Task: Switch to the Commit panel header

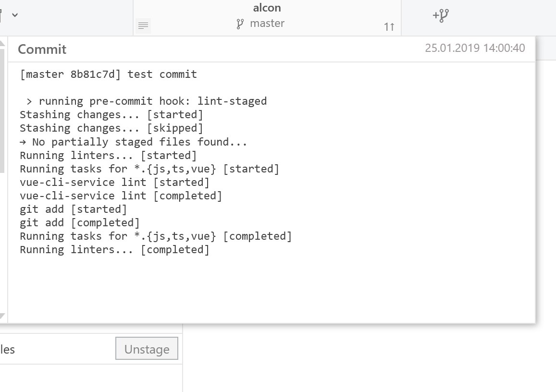Action: click(42, 49)
